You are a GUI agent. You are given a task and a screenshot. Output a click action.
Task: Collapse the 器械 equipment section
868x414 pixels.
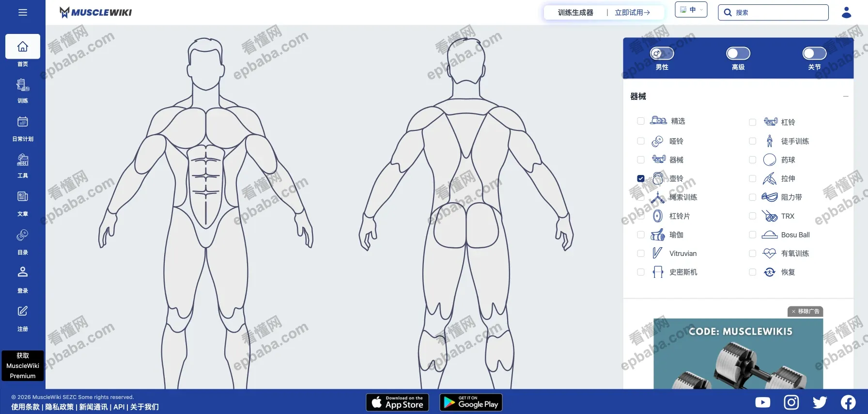(x=846, y=96)
